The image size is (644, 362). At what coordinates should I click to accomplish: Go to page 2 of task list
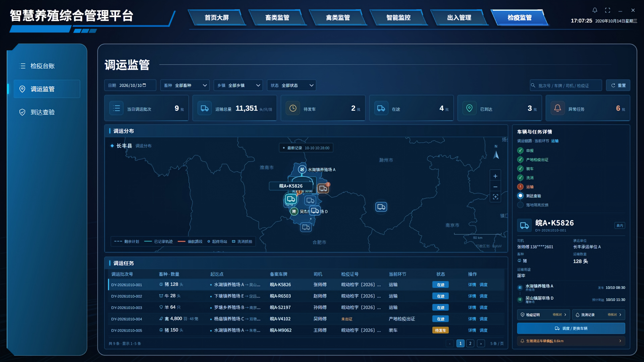tap(470, 343)
